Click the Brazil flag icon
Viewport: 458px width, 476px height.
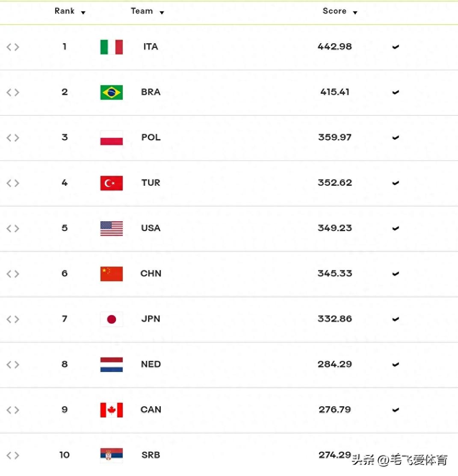pyautogui.click(x=111, y=92)
